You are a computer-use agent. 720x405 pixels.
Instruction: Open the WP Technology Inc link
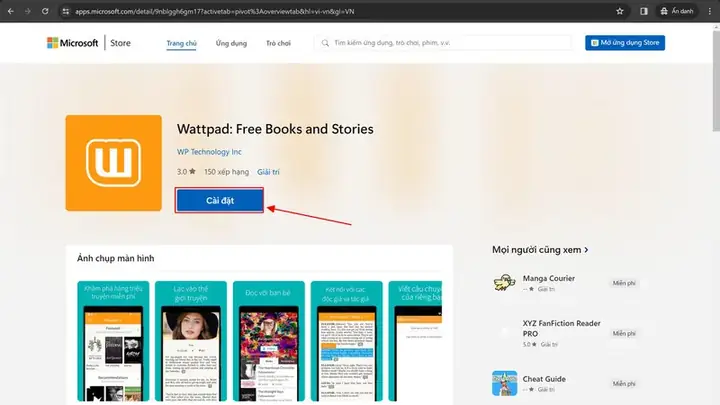[x=209, y=152]
